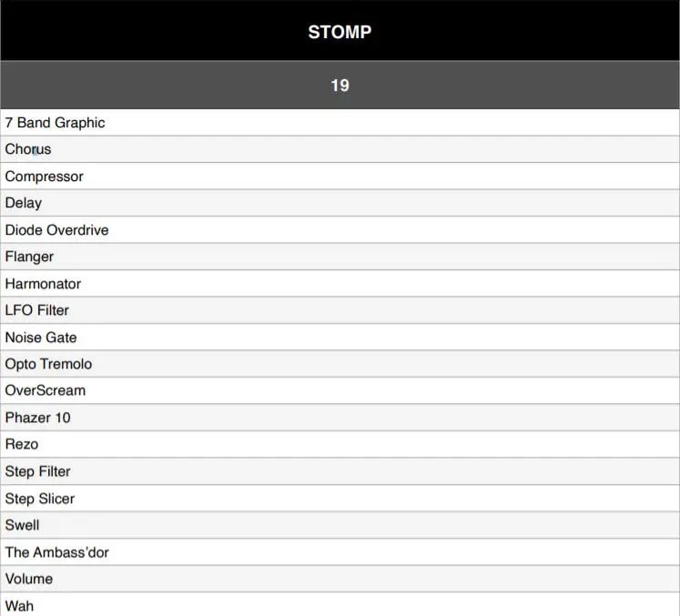Viewport: 680px width, 616px height.
Task: Select the OverScream stomp row
Action: point(46,390)
